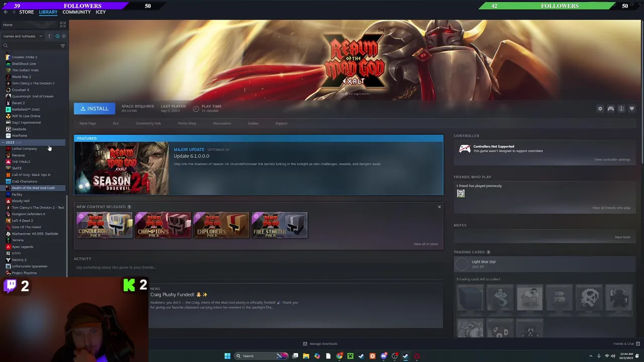Open the Friends & Chat icon

638,344
